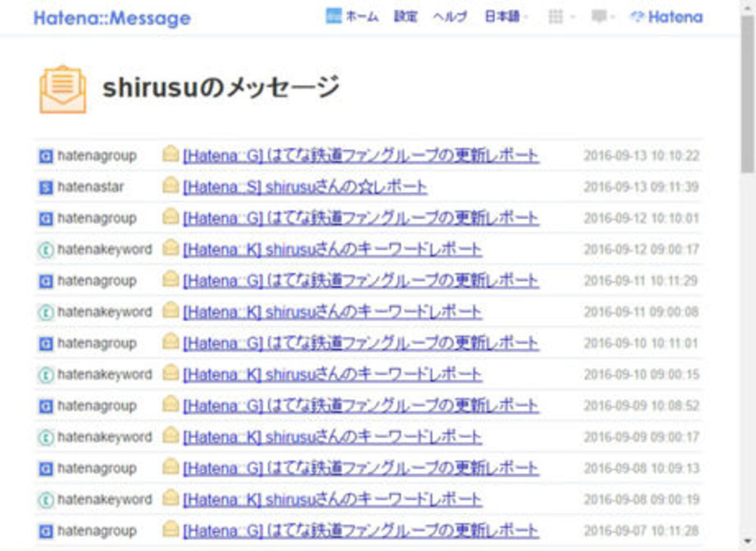Click hatenagroup icon for 2016-09-09 10:08:52 message
756x551 pixels.
pyautogui.click(x=46, y=406)
